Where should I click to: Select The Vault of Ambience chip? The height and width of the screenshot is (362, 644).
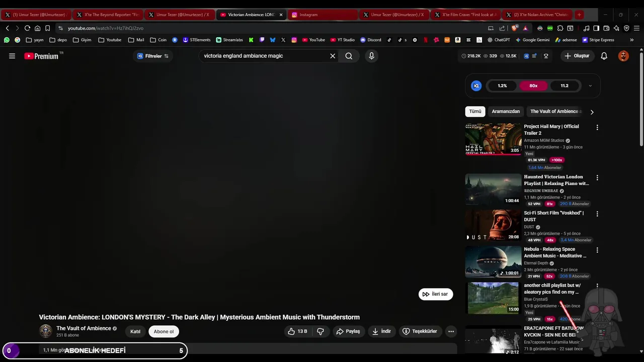[x=555, y=112]
